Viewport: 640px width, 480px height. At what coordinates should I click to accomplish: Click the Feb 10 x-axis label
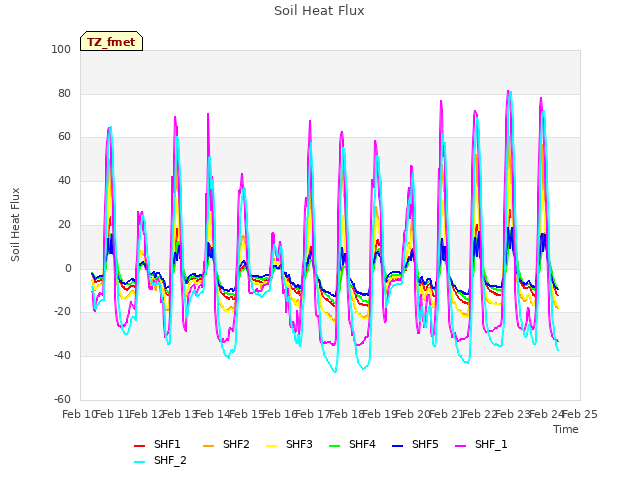click(79, 414)
